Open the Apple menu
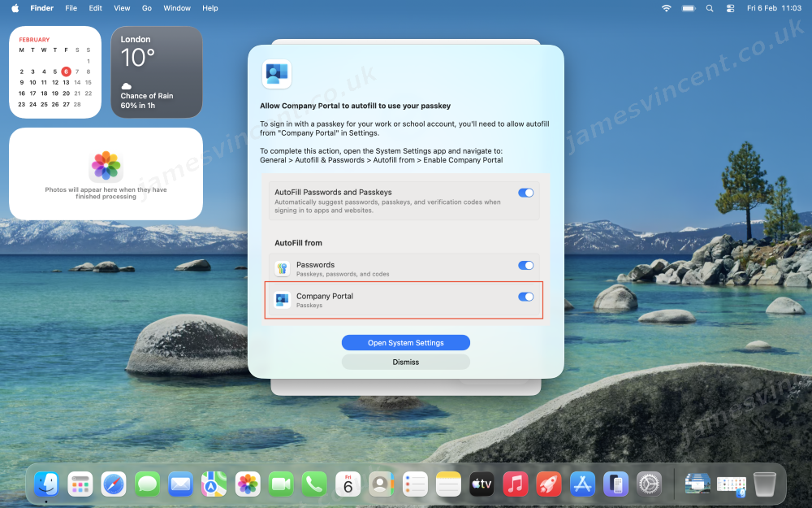Image resolution: width=812 pixels, height=508 pixels. (x=15, y=8)
